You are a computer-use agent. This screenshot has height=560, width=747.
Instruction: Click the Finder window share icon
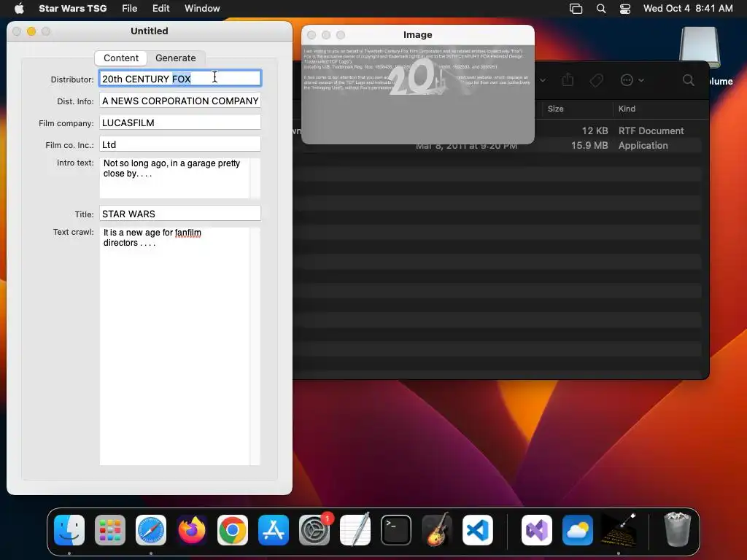[568, 79]
